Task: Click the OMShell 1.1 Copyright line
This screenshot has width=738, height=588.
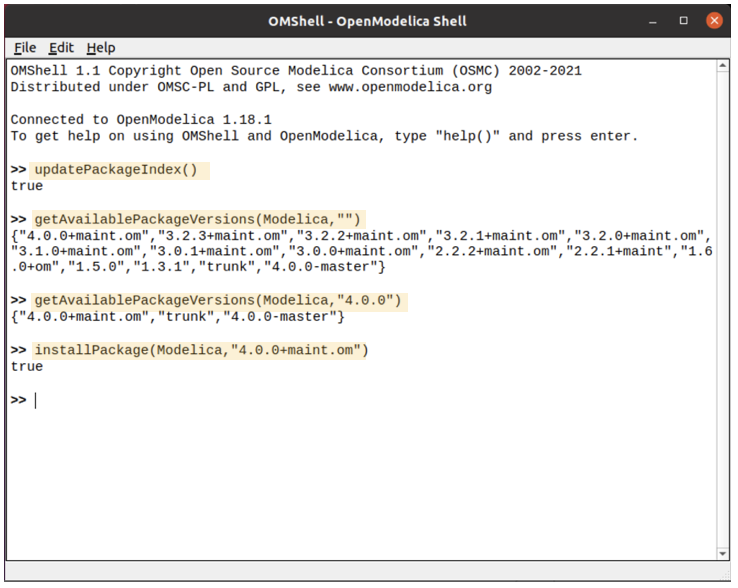Action: 296,71
